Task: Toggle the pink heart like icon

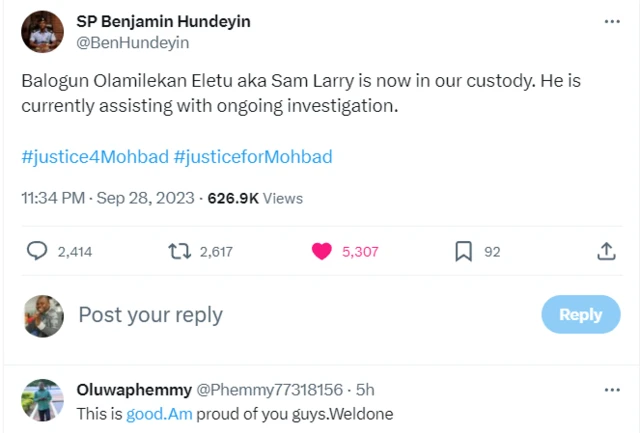Action: [321, 251]
